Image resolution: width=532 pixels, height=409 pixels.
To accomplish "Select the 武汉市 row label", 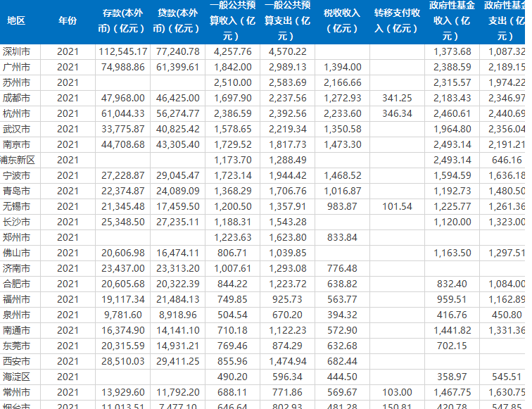I will click(x=16, y=130).
